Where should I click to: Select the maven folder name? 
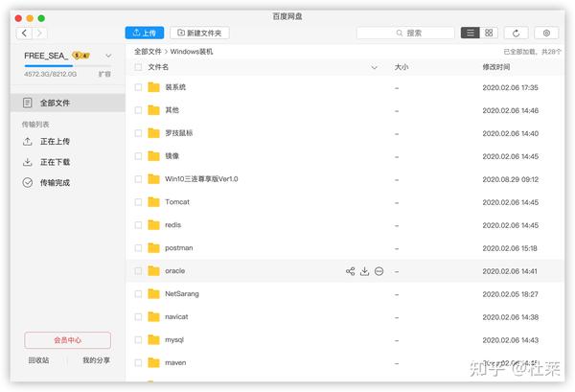tap(175, 363)
